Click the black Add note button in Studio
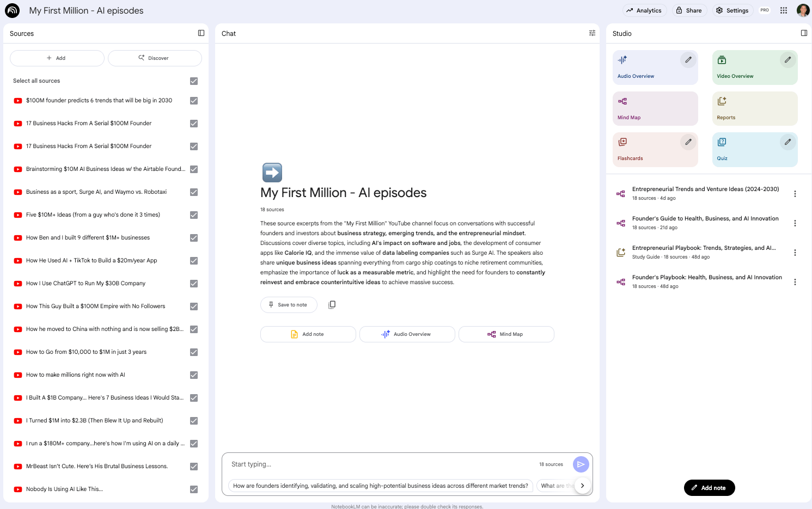The width and height of the screenshot is (812, 509). (x=709, y=488)
